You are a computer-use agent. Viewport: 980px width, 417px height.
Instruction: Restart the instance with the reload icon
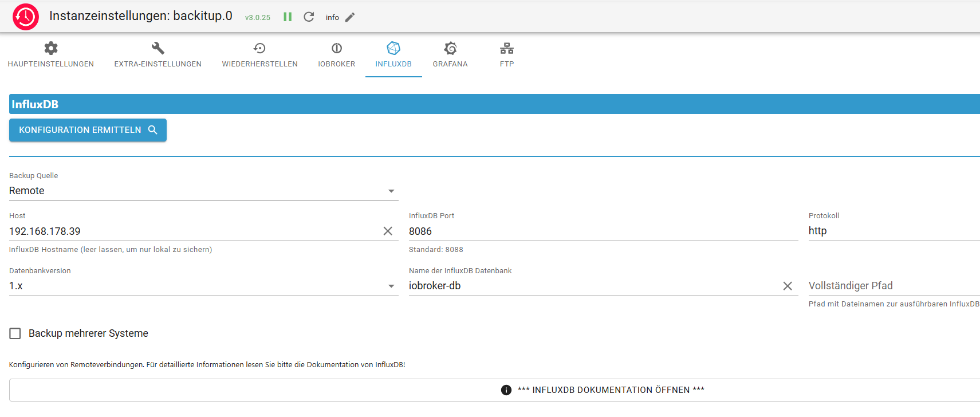point(309,17)
